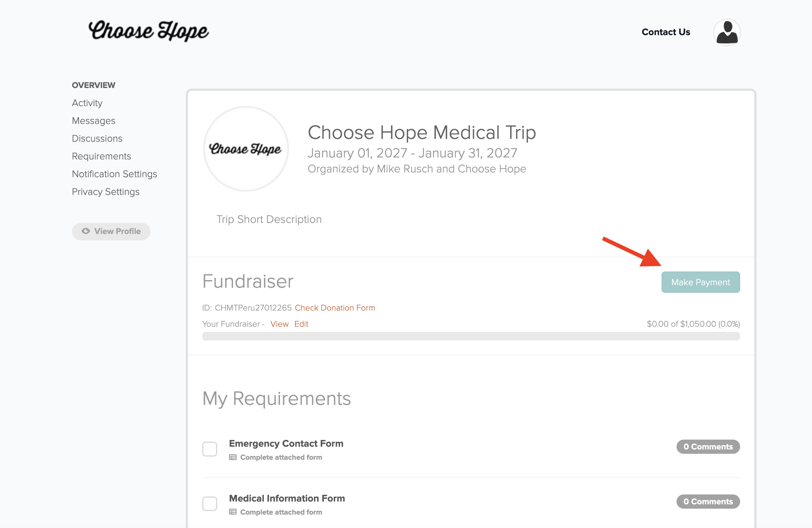Click the circular Choose Hope trip logo

click(x=246, y=149)
